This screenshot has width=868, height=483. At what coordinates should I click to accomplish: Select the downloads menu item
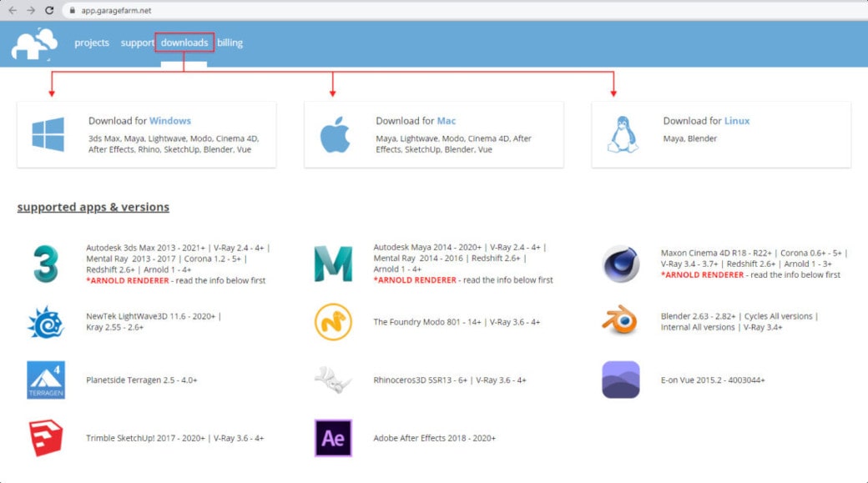pyautogui.click(x=184, y=43)
